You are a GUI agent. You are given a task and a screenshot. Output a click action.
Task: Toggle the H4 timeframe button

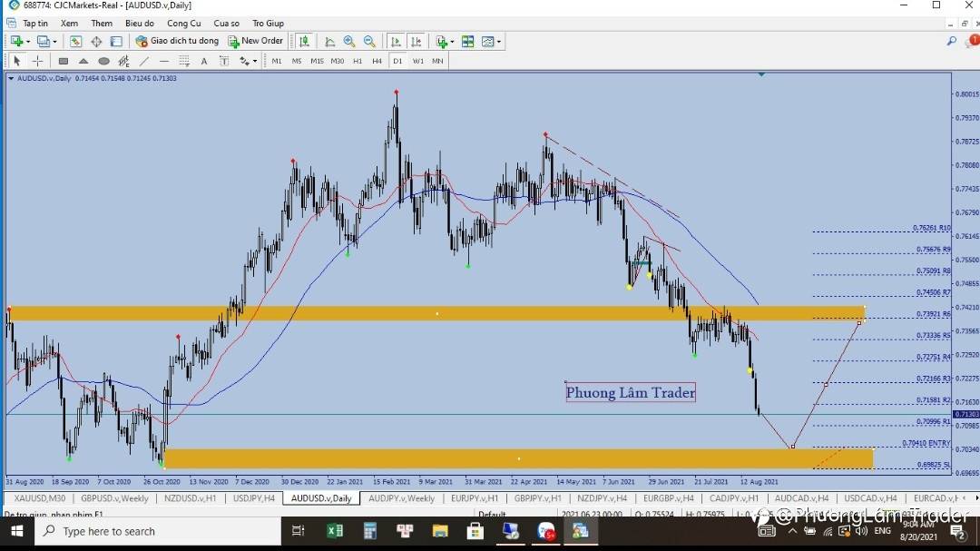click(377, 61)
